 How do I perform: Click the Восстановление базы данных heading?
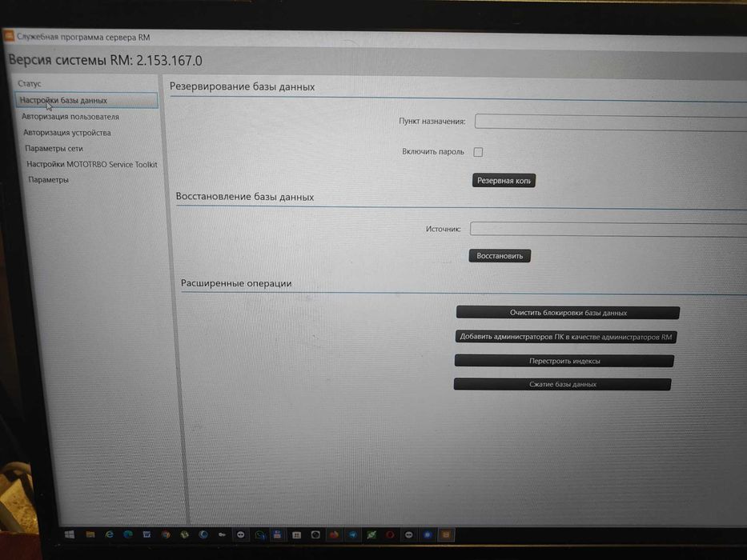coord(244,197)
